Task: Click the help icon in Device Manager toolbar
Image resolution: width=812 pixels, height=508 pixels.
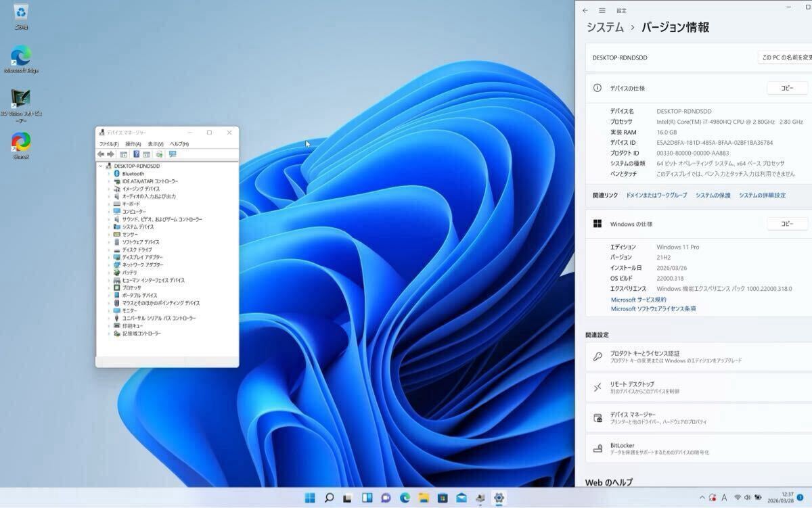Action: pyautogui.click(x=136, y=154)
